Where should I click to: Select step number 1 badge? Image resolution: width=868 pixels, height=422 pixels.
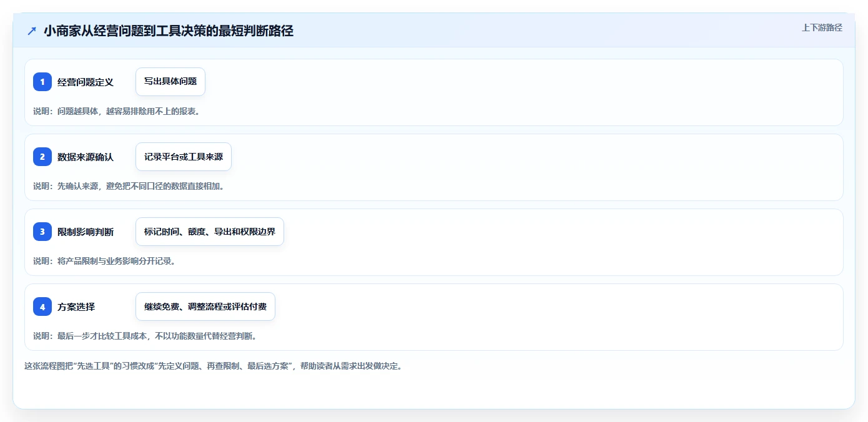(x=42, y=82)
